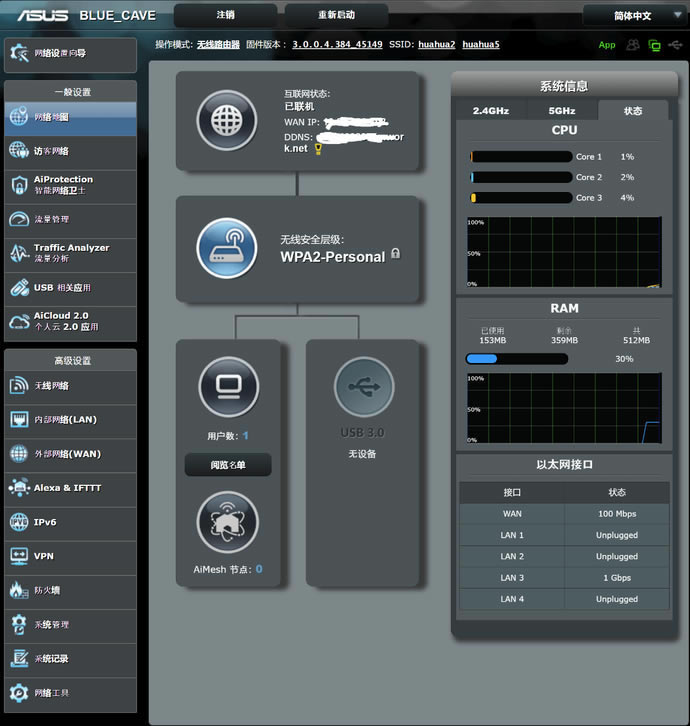Image resolution: width=690 pixels, height=726 pixels.
Task: Click the firmware version 3.0.0.4.384_45149 link
Action: [337, 45]
